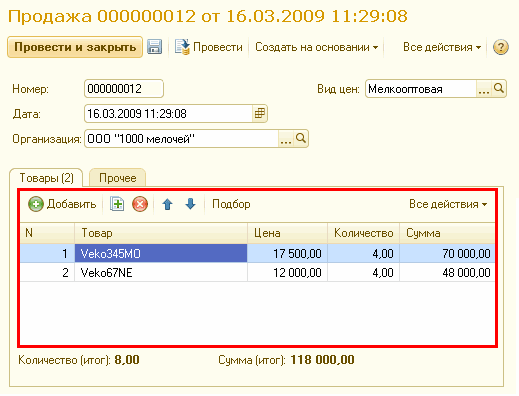The height and width of the screenshot is (396, 519).
Task: Click the Добавить button with green plus
Action: point(62,204)
